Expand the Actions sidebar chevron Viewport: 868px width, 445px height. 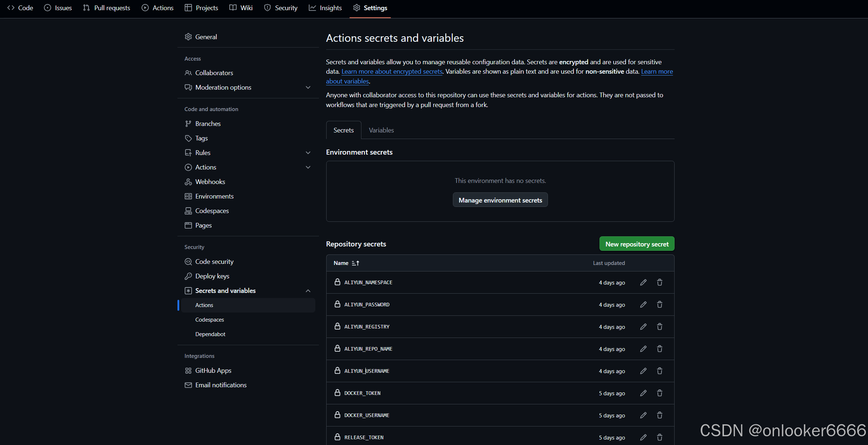point(308,167)
